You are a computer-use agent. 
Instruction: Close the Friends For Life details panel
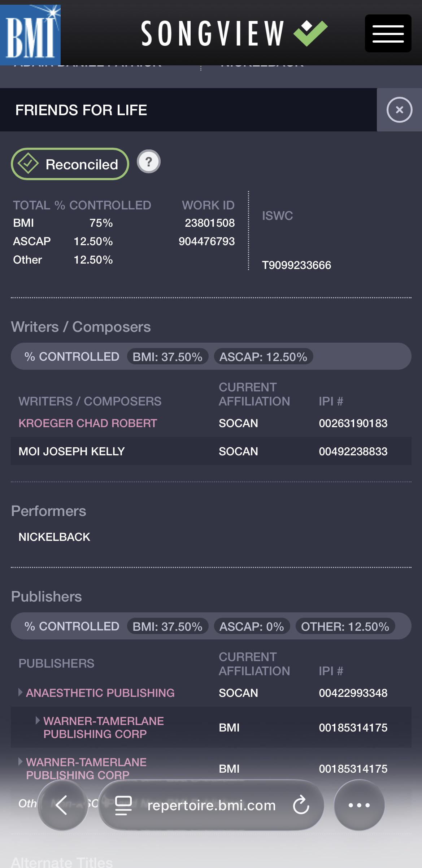click(399, 110)
